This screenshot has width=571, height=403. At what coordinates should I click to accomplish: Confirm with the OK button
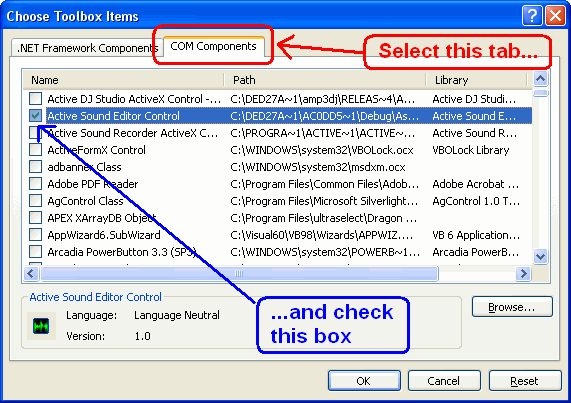pyautogui.click(x=364, y=381)
